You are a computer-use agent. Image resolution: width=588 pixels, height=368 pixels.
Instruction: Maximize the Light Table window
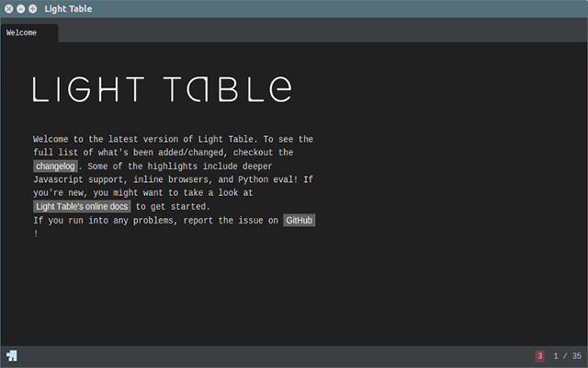[x=33, y=8]
